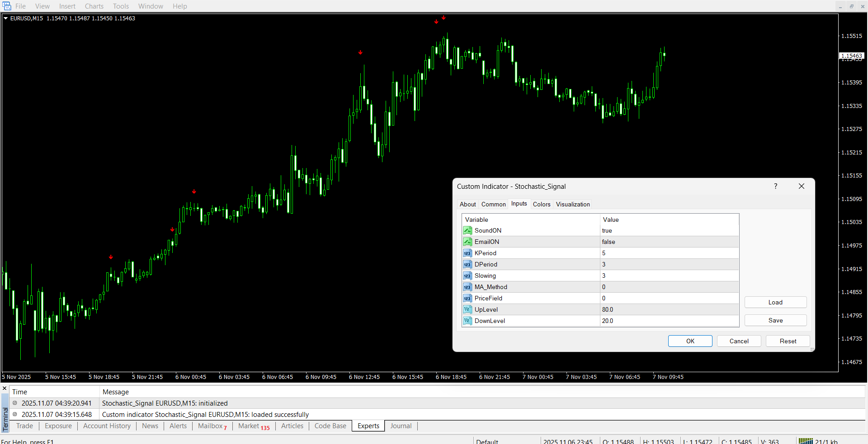The height and width of the screenshot is (444, 868).
Task: Select the UpLevel double parameter icon
Action: [467, 310]
